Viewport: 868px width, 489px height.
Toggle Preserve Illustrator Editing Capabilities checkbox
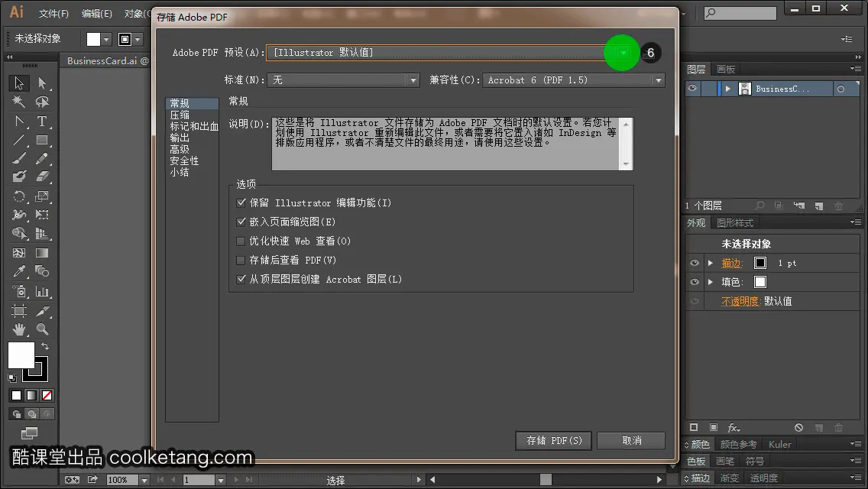pyautogui.click(x=241, y=202)
